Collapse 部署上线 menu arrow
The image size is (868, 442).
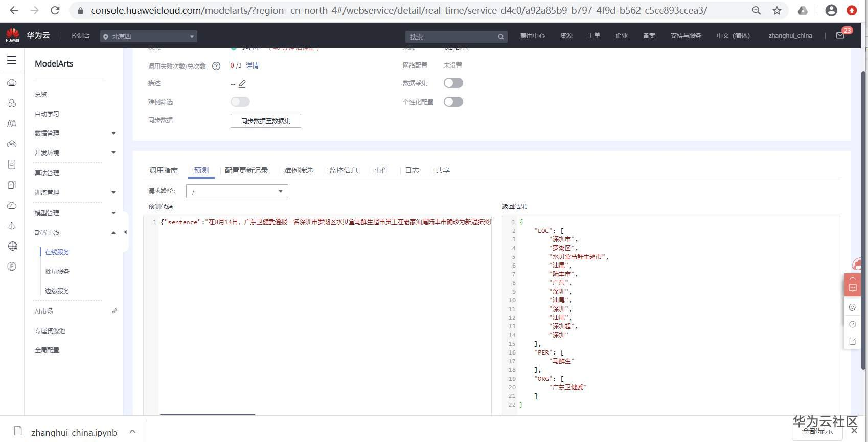113,232
